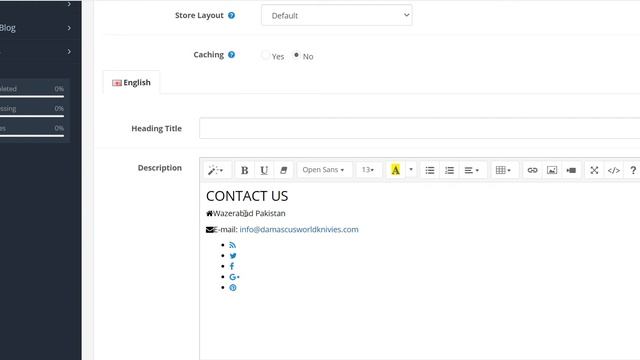
Task: Click the Facebook f icon
Action: 232,266
